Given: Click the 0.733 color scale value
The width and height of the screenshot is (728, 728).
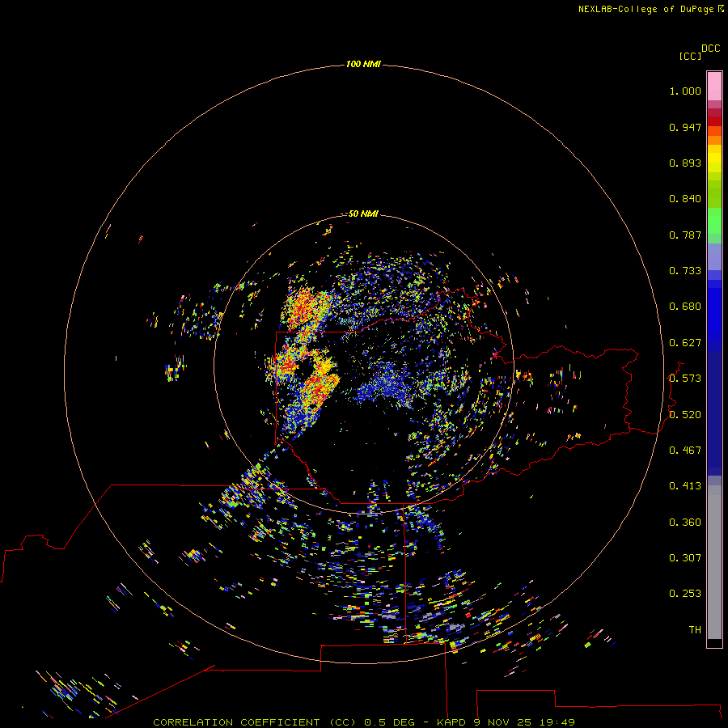Looking at the screenshot, I should point(685,271).
